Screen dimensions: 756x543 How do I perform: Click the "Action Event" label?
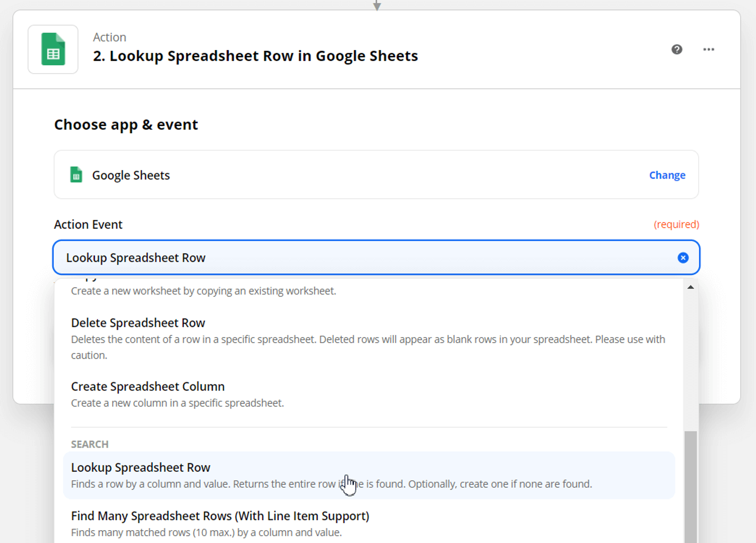coord(88,224)
